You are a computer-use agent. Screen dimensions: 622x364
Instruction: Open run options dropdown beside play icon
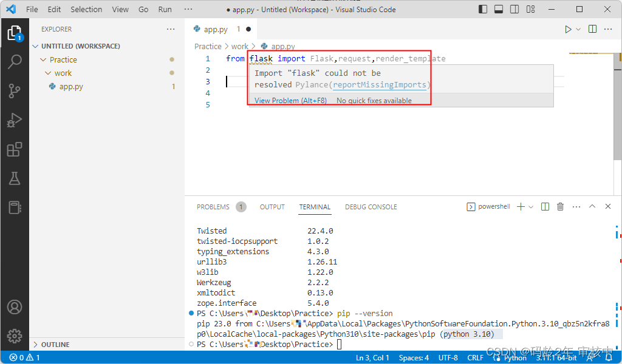(578, 29)
